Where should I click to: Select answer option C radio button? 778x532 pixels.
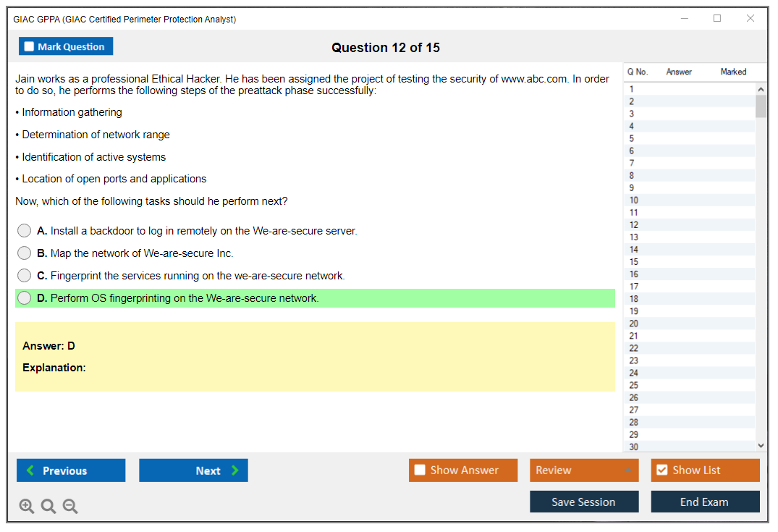tap(24, 275)
